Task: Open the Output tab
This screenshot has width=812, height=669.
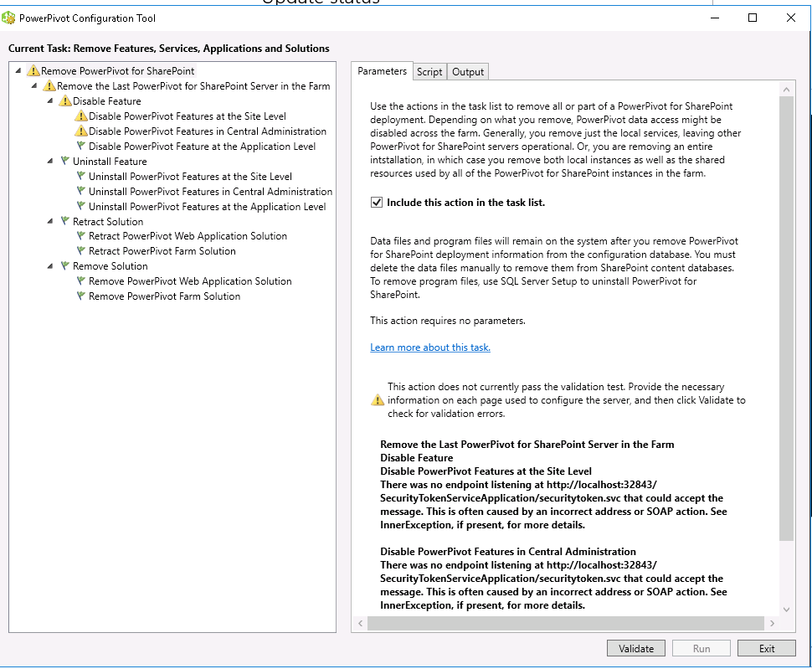Action: click(467, 71)
